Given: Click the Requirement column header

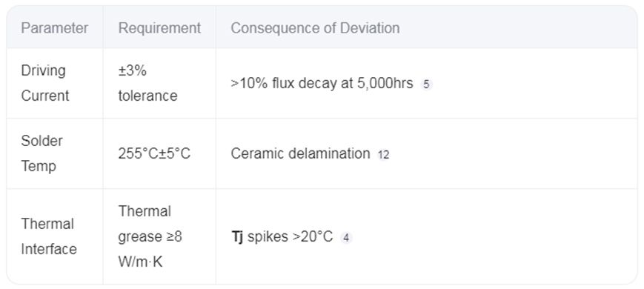Looking at the screenshot, I should (159, 28).
